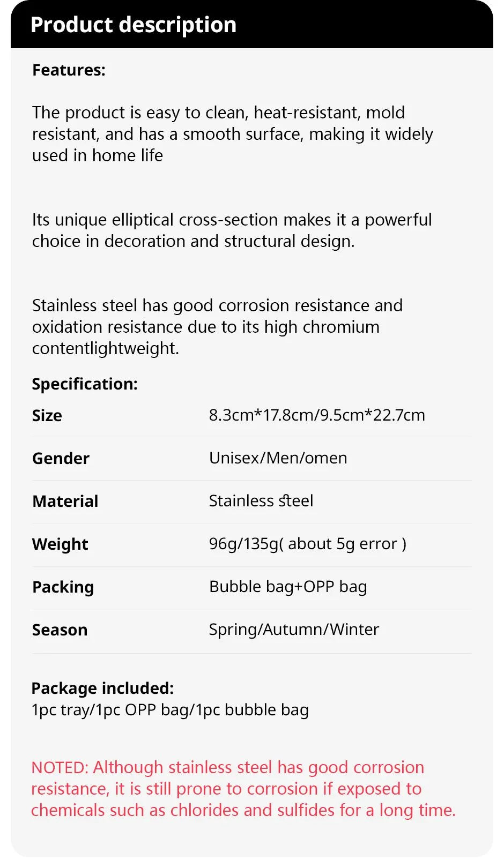
Task: Click the Product description header
Action: pos(134,25)
